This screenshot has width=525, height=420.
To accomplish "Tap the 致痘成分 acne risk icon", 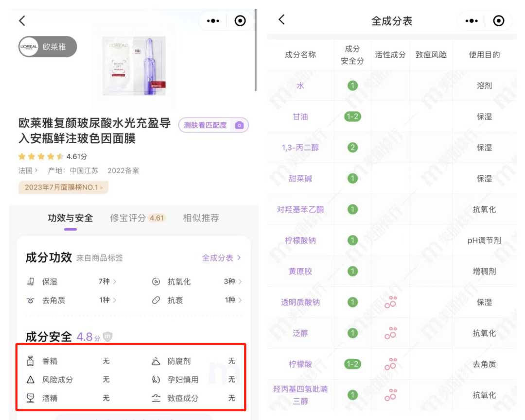I will coord(156,398).
